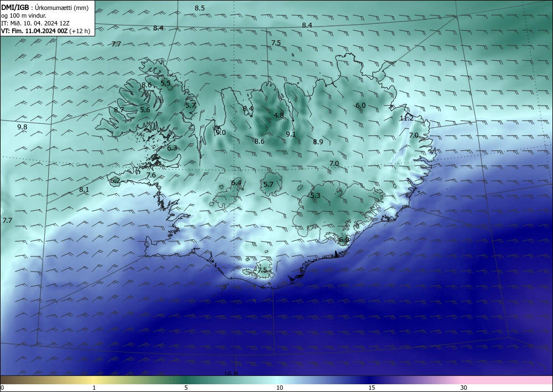This screenshot has width=553, height=392.
Task: Click the brown start of the color scale
Action: pyautogui.click(x=14, y=380)
